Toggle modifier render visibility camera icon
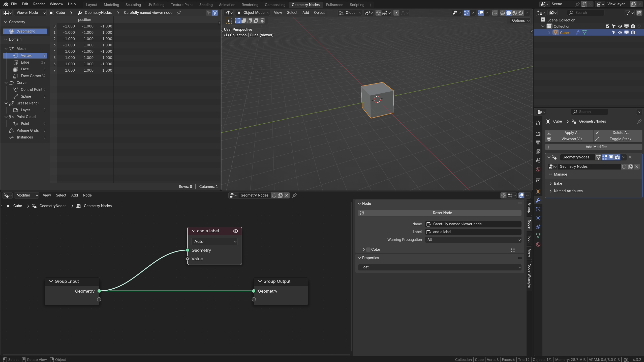The height and width of the screenshot is (362, 644). (x=617, y=157)
